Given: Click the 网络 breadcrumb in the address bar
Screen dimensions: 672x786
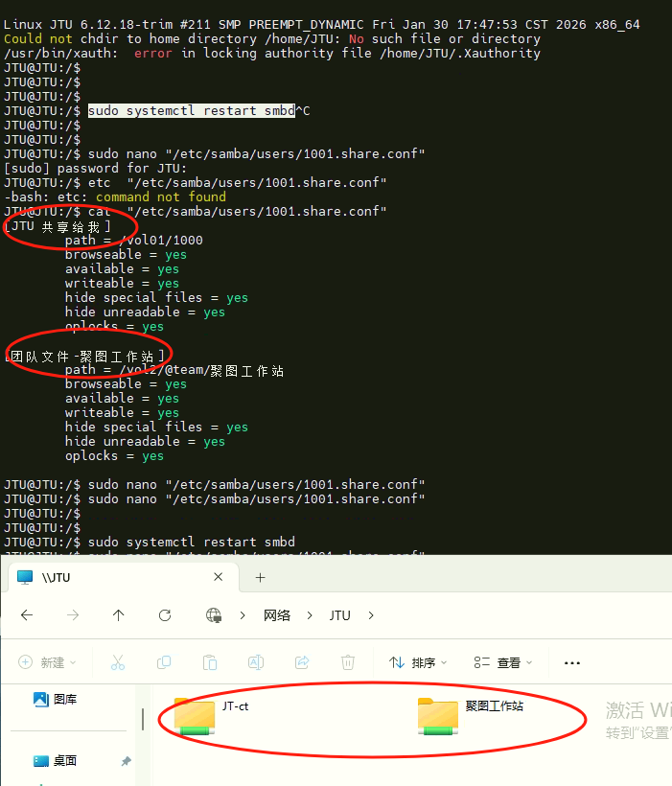Looking at the screenshot, I should tap(277, 615).
